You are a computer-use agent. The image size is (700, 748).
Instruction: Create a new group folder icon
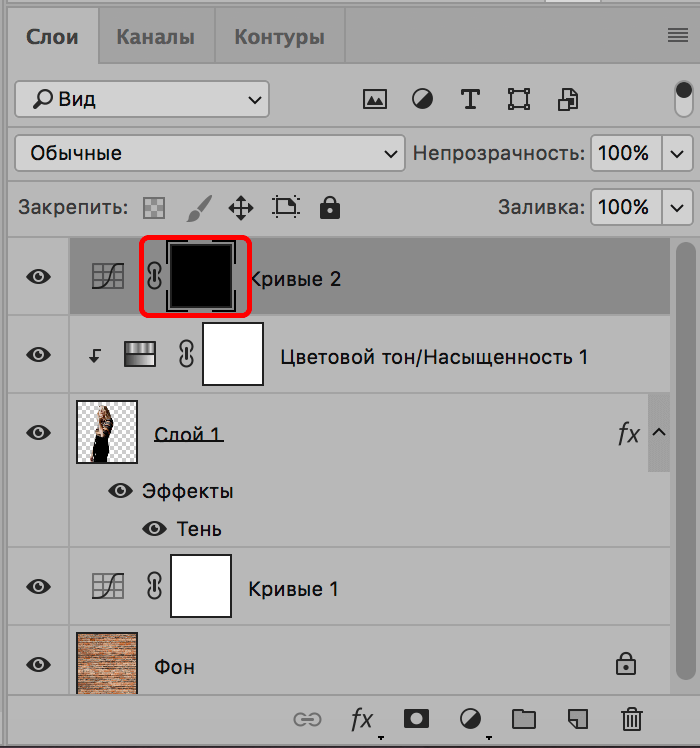(523, 718)
